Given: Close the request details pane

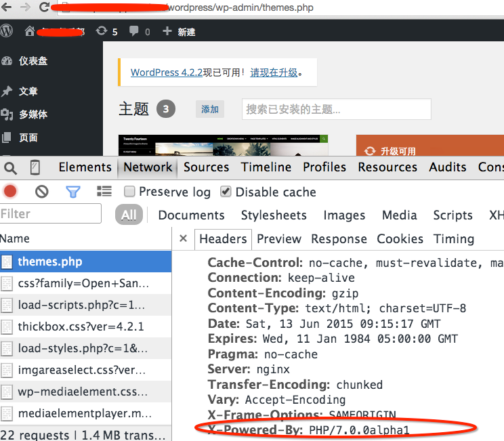Looking at the screenshot, I should (x=183, y=239).
